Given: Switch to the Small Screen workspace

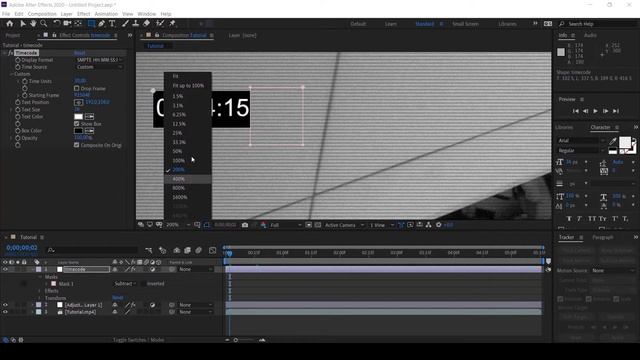Looking at the screenshot, I should coord(465,24).
